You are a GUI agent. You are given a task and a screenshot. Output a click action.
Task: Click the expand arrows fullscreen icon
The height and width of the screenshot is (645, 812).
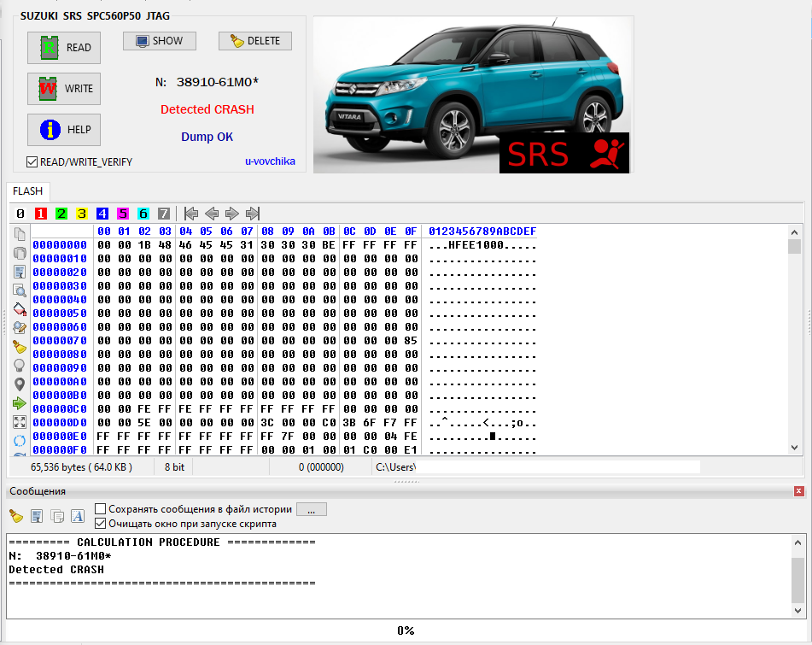point(20,422)
